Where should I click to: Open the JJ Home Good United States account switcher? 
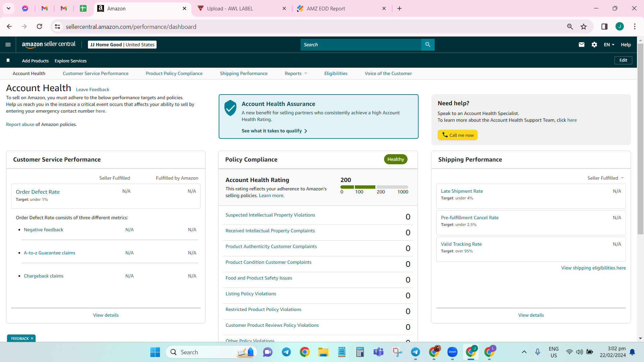pyautogui.click(x=122, y=45)
